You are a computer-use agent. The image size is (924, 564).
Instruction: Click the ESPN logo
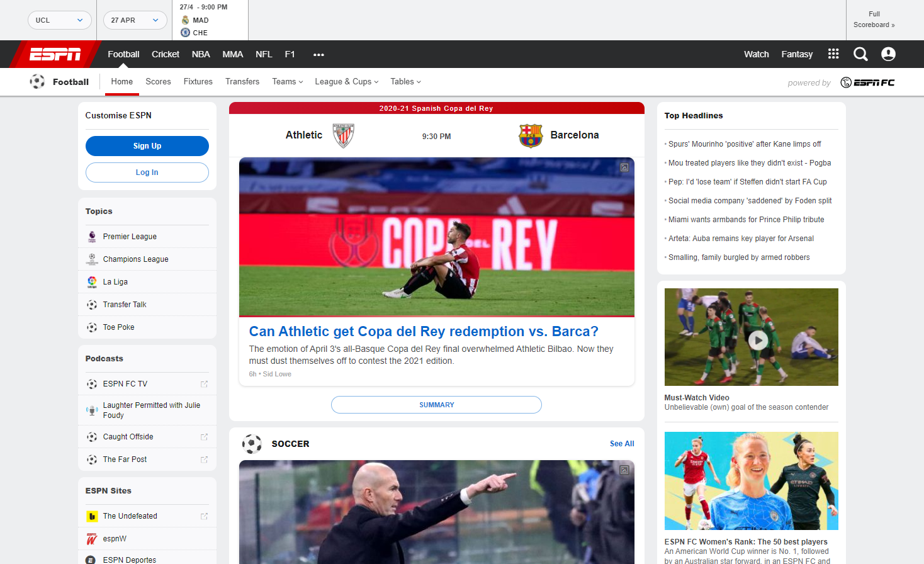click(55, 54)
